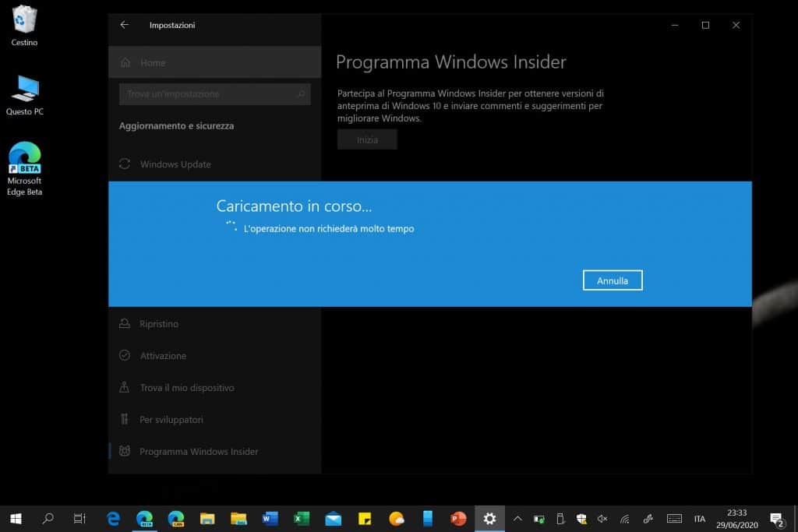Select Programma Windows Insider sidebar item
The height and width of the screenshot is (532, 798).
(x=198, y=452)
